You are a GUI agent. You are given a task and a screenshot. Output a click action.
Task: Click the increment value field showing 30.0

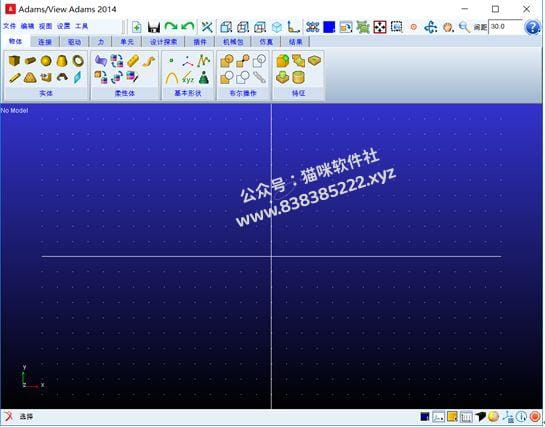pos(505,27)
